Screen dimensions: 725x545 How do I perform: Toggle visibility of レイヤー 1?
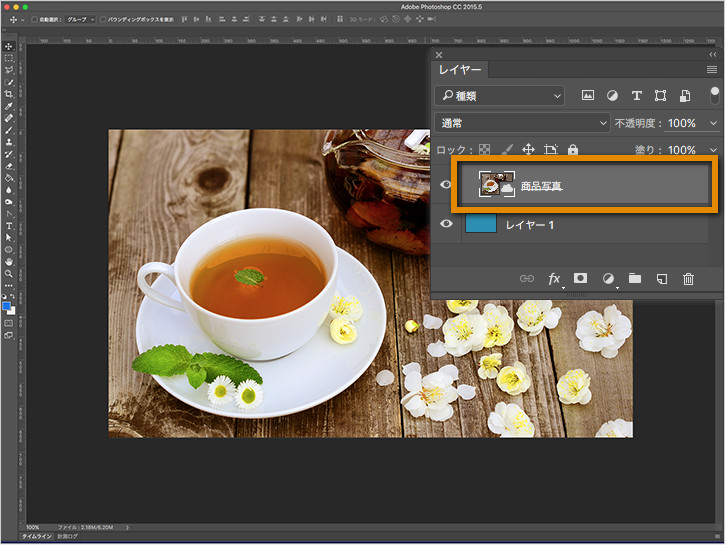[447, 224]
